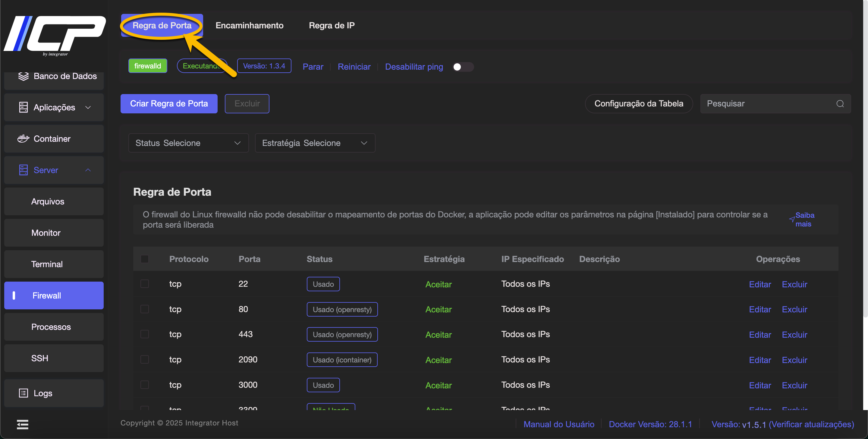
Task: Switch to the Encaminhamento tab
Action: click(249, 25)
